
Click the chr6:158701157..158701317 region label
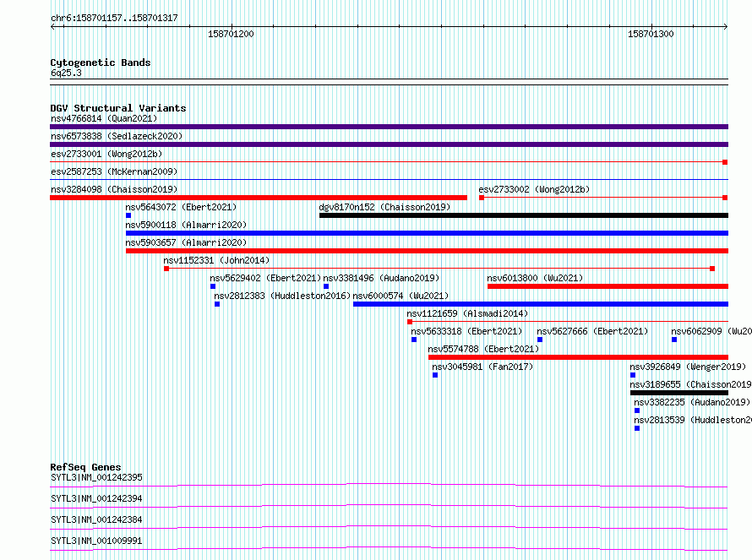114,18
